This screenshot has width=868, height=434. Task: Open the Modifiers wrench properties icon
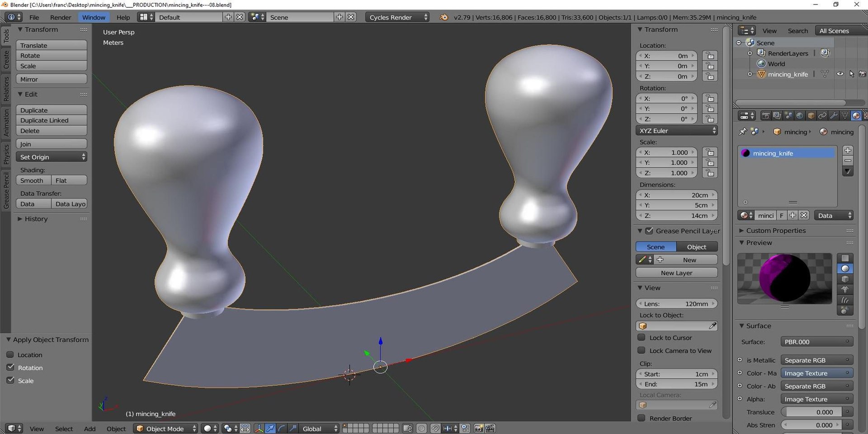click(x=834, y=116)
